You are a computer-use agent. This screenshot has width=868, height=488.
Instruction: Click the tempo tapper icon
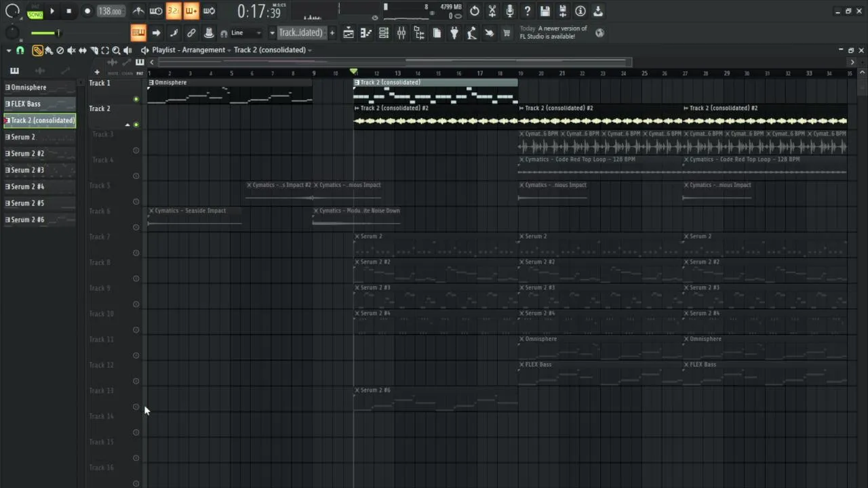coord(472,33)
